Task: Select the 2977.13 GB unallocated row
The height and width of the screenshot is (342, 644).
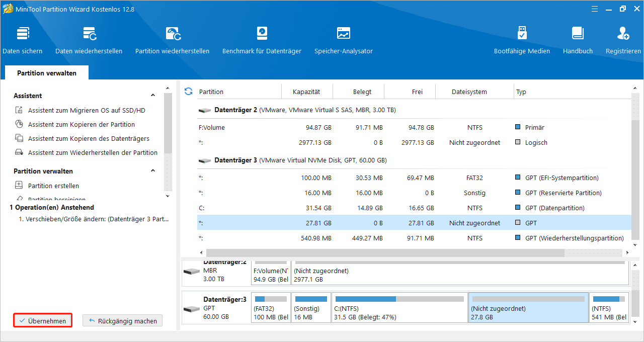Action: point(414,142)
